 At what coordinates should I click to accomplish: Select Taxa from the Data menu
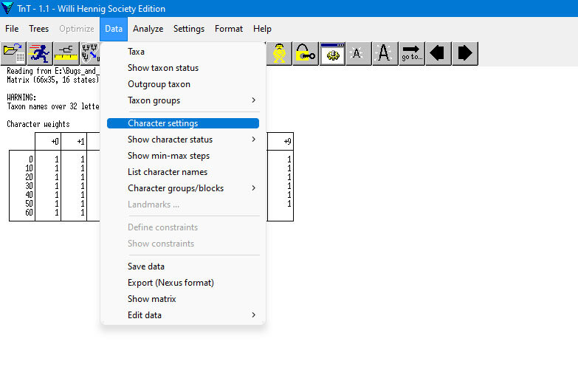click(183, 52)
